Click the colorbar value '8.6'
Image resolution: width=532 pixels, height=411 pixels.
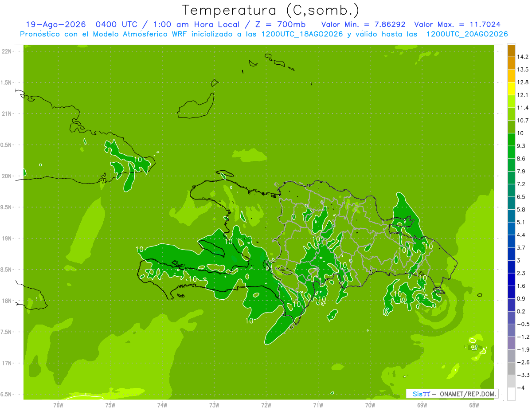click(x=521, y=159)
